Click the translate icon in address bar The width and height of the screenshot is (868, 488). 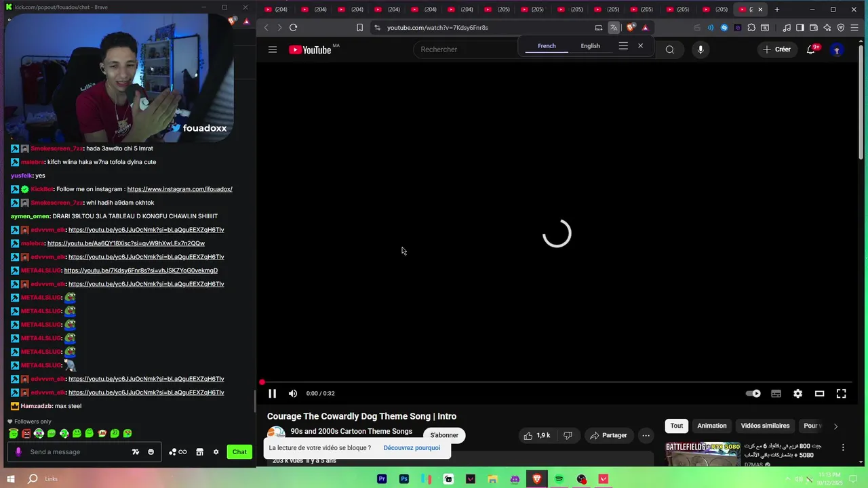(x=614, y=28)
